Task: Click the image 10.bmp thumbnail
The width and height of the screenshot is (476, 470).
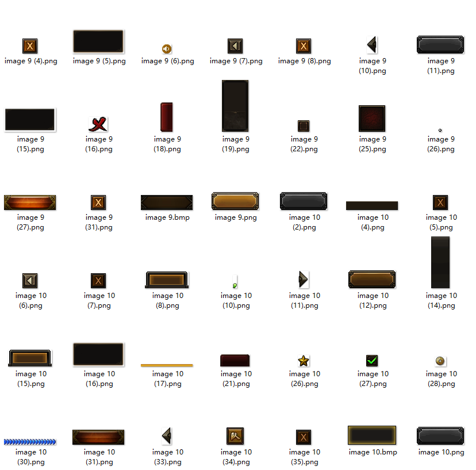Action: pos(372,435)
